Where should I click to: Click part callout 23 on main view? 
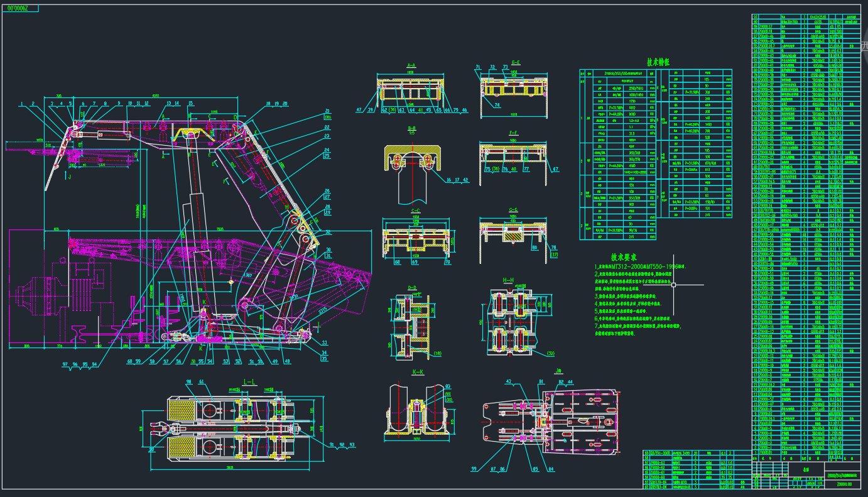(x=327, y=136)
